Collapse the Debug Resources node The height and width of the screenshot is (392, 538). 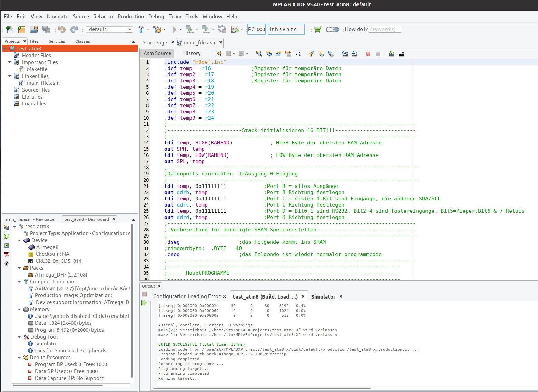[19, 358]
